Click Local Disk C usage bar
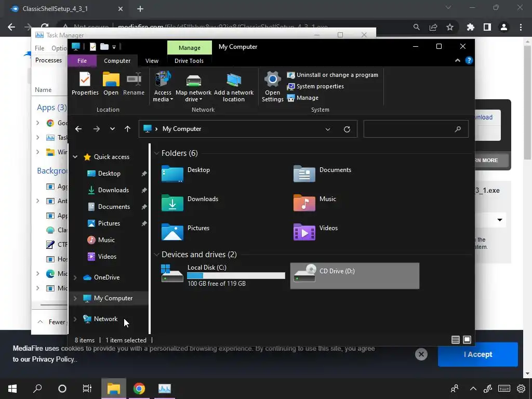This screenshot has width=532, height=399. tap(236, 276)
